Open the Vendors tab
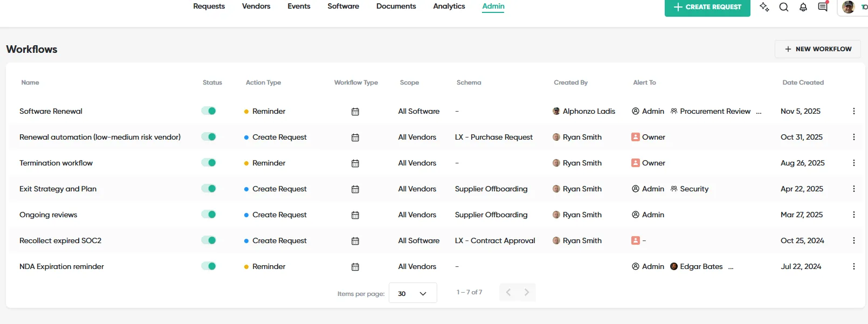The image size is (868, 324). click(x=256, y=6)
